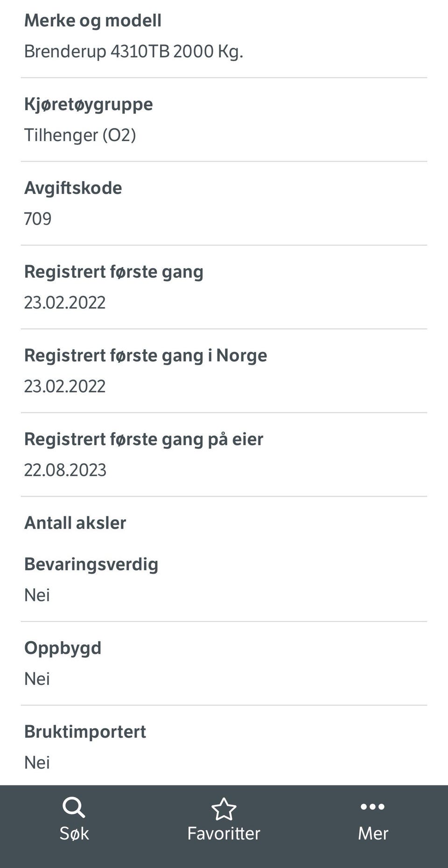The width and height of the screenshot is (448, 868).
Task: Tap the star Favoritter icon
Action: click(224, 809)
